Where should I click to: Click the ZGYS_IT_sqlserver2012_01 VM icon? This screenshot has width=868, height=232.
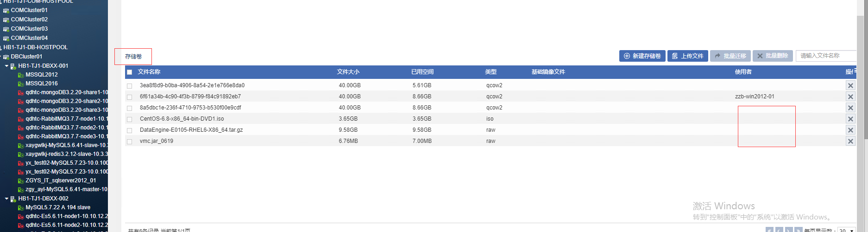pos(21,180)
